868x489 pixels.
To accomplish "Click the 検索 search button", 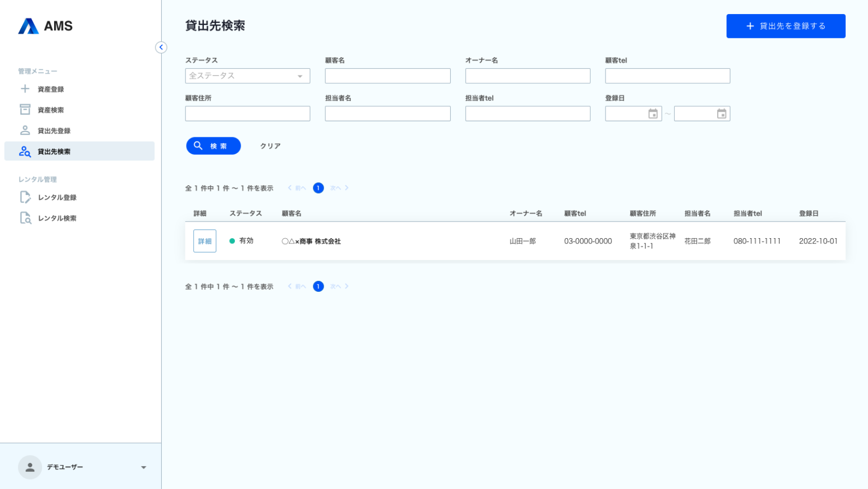I will (x=213, y=146).
